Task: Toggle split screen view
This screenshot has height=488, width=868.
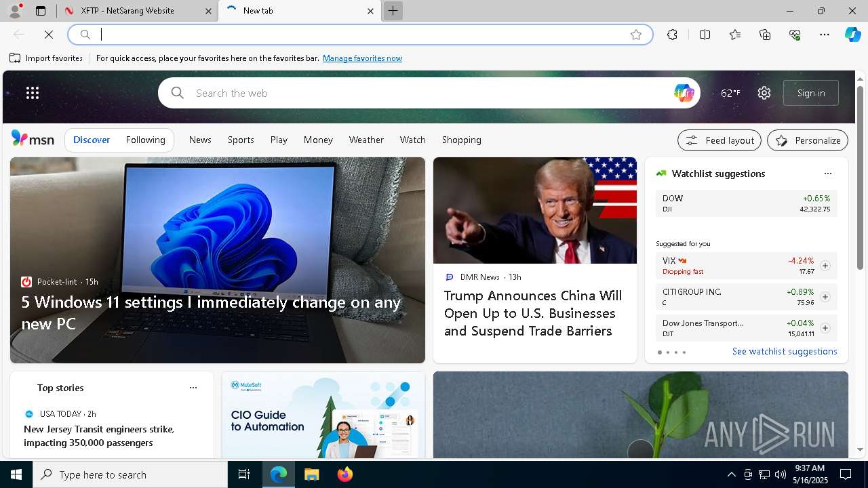Action: [x=705, y=35]
